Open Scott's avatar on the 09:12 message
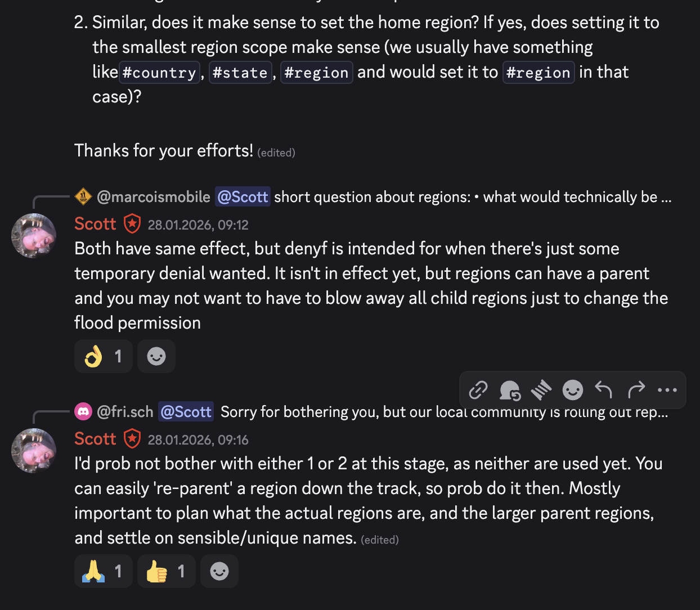The height and width of the screenshot is (610, 700). (x=34, y=236)
